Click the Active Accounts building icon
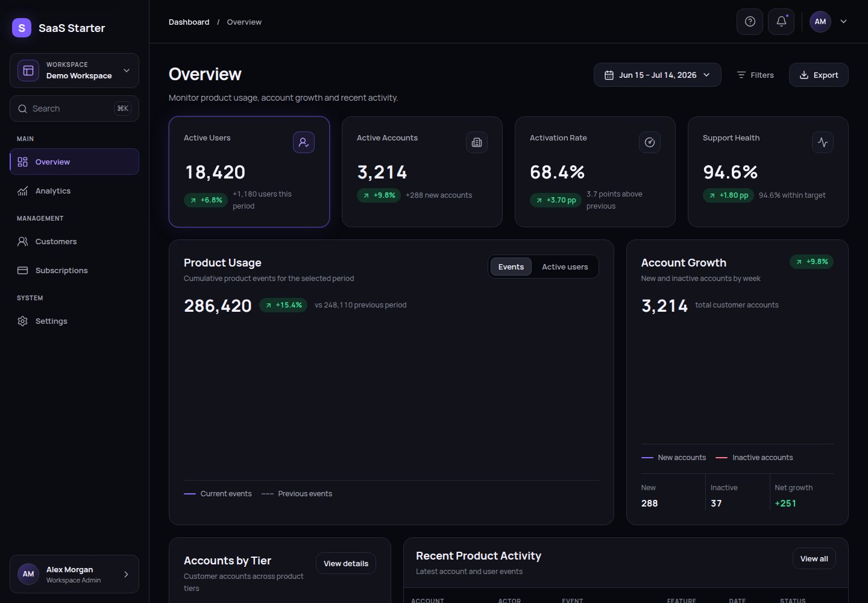Viewport: 868px width, 603px height. point(477,142)
